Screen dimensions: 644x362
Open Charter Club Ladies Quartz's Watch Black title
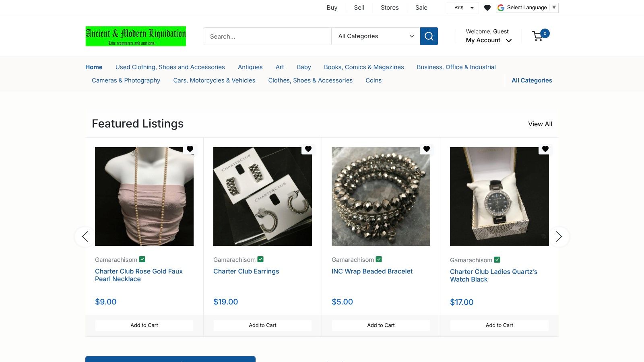(x=493, y=276)
